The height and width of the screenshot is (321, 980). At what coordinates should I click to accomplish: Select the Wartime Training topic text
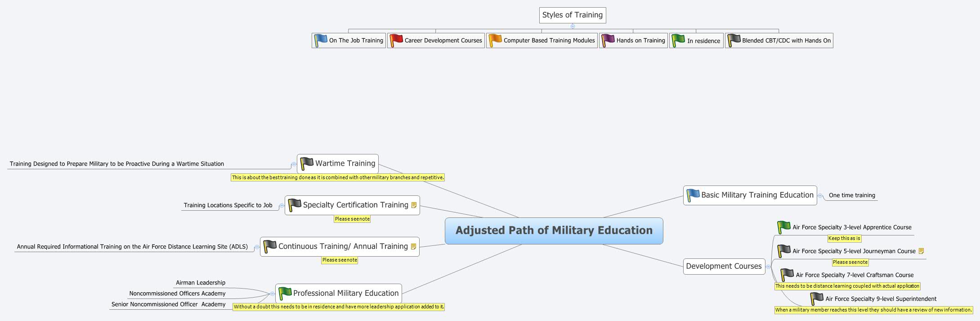click(345, 163)
